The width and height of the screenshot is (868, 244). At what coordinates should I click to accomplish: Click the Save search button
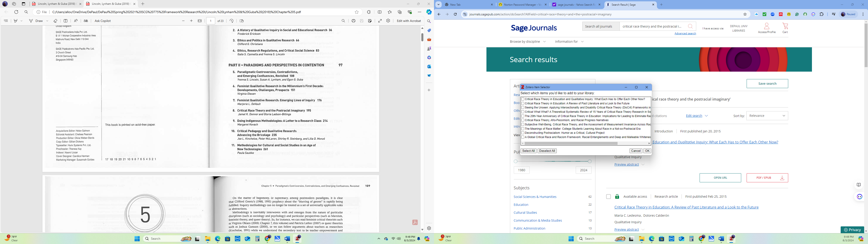[x=767, y=84]
